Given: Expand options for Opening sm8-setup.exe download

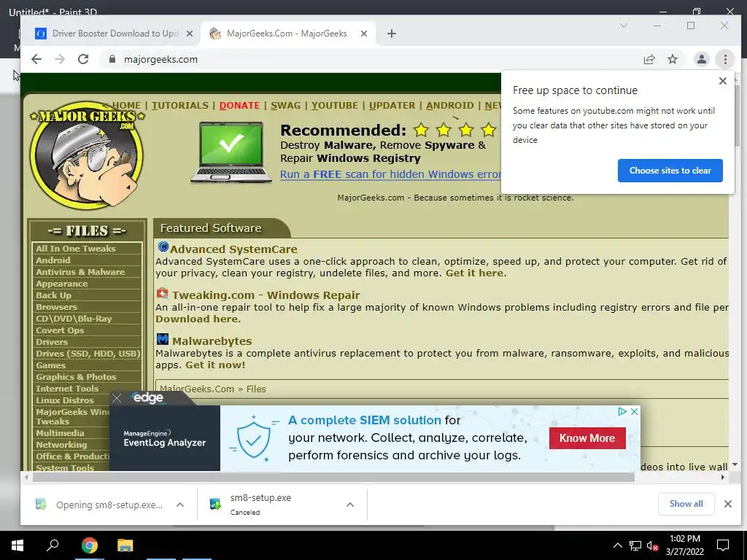Looking at the screenshot, I should click(180, 505).
